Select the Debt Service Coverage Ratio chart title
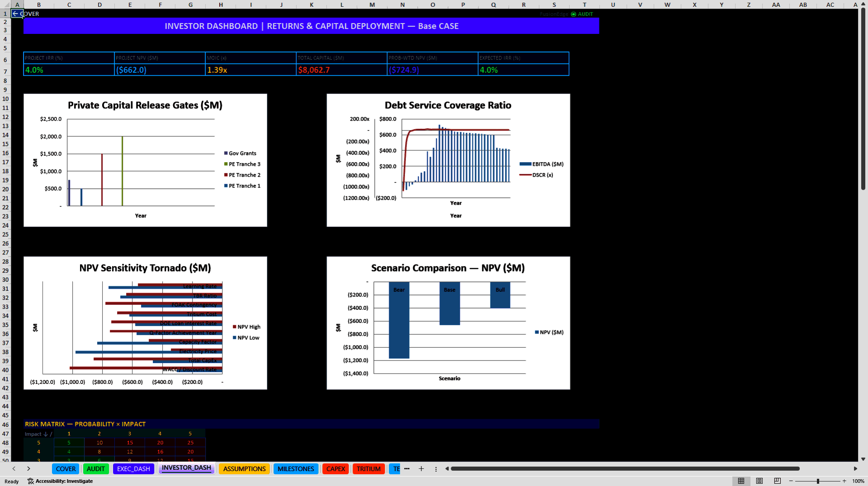The width and height of the screenshot is (868, 486). click(x=448, y=105)
